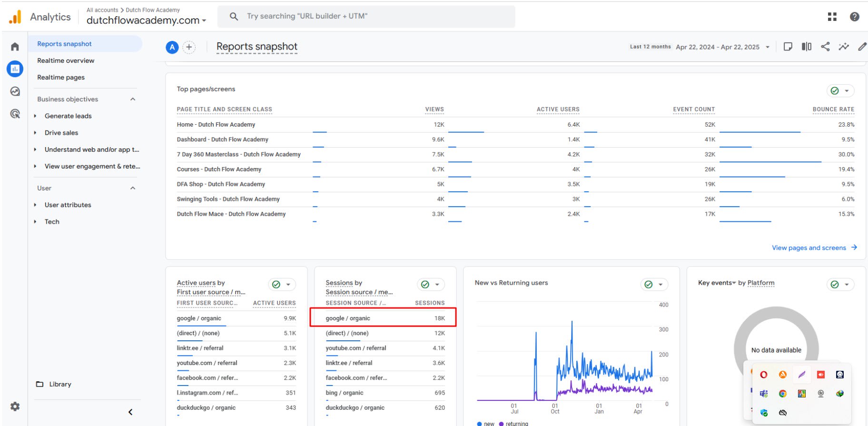Open the Help question mark icon
This screenshot has width=868, height=426.
(854, 17)
